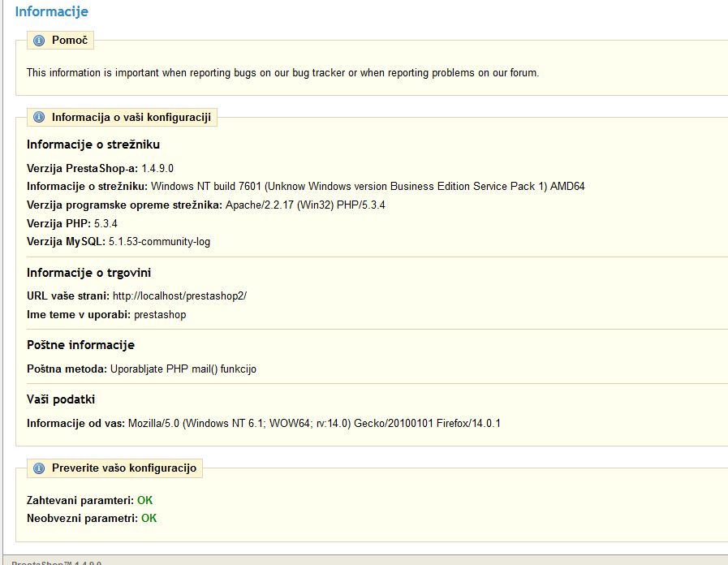Click the info icon beside Preverite vašo konfiguracijo

(x=39, y=468)
